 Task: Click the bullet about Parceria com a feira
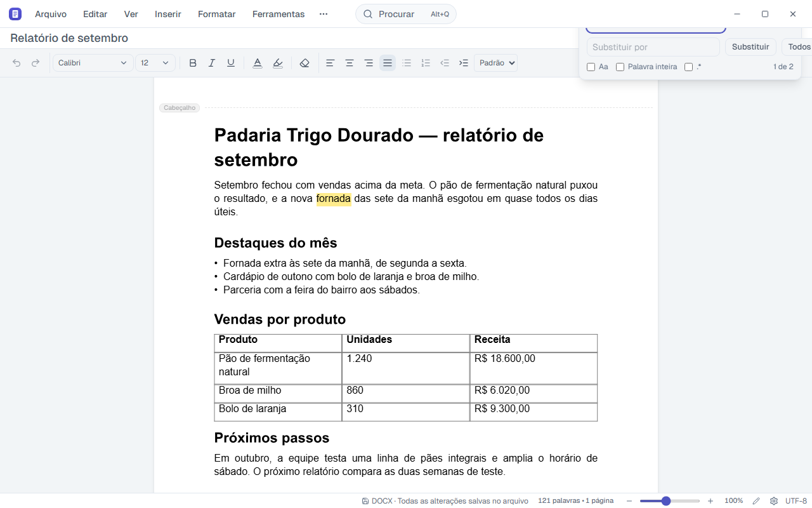click(x=322, y=290)
